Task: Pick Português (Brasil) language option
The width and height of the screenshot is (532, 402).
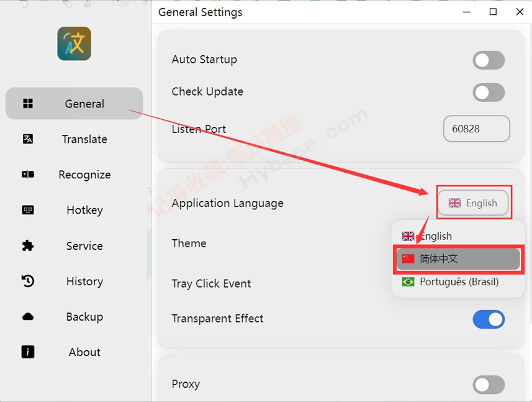Action: point(458,282)
